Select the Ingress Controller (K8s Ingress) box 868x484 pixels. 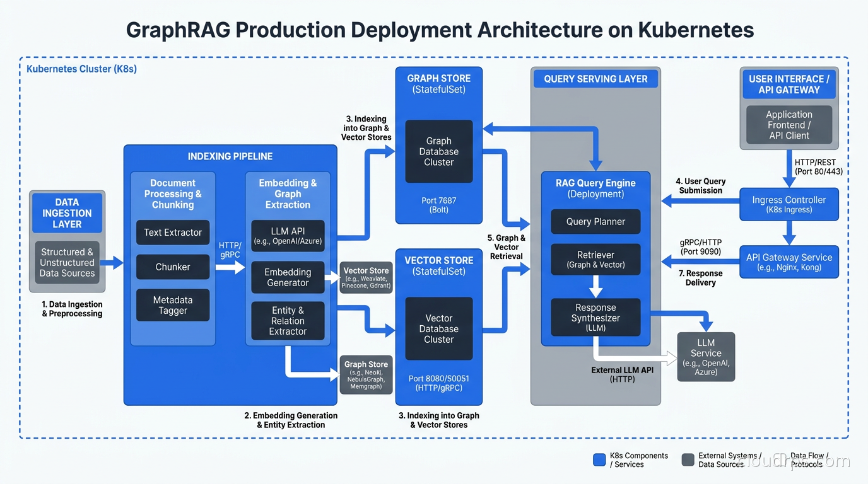click(789, 204)
